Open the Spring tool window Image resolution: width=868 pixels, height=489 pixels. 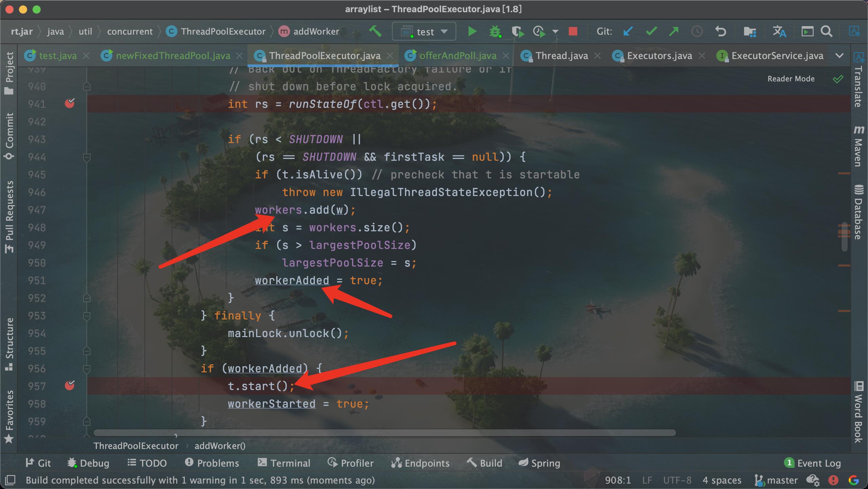539,463
